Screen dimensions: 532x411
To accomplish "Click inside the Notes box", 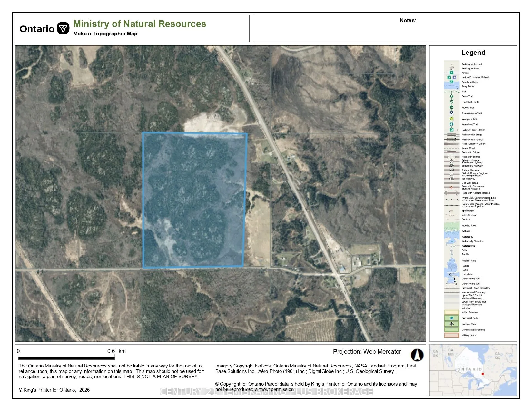I will coord(385,28).
